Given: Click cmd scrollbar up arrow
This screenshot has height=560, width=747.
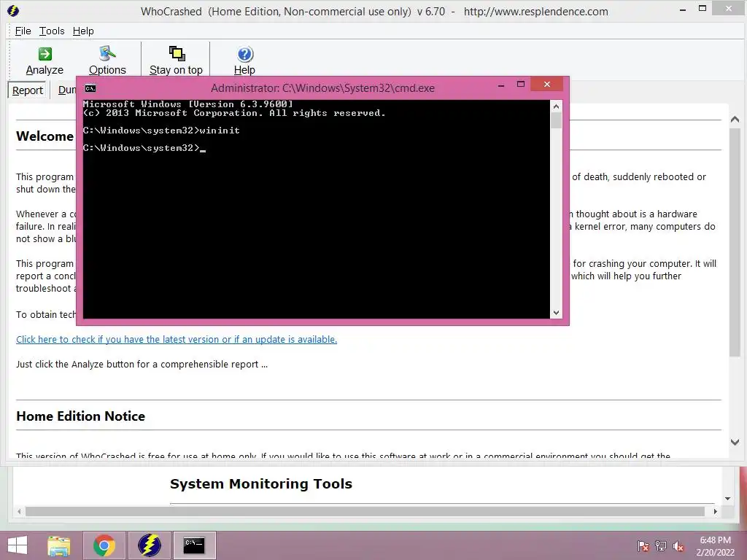Looking at the screenshot, I should (x=556, y=106).
